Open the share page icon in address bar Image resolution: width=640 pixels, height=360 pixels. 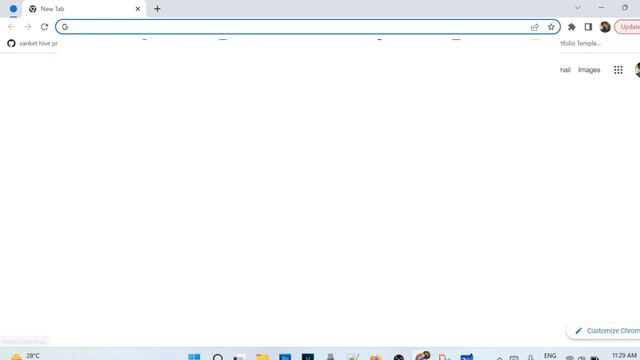(534, 27)
